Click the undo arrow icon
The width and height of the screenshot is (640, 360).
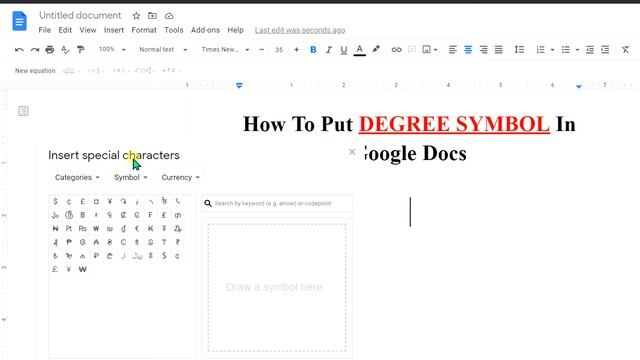[19, 50]
